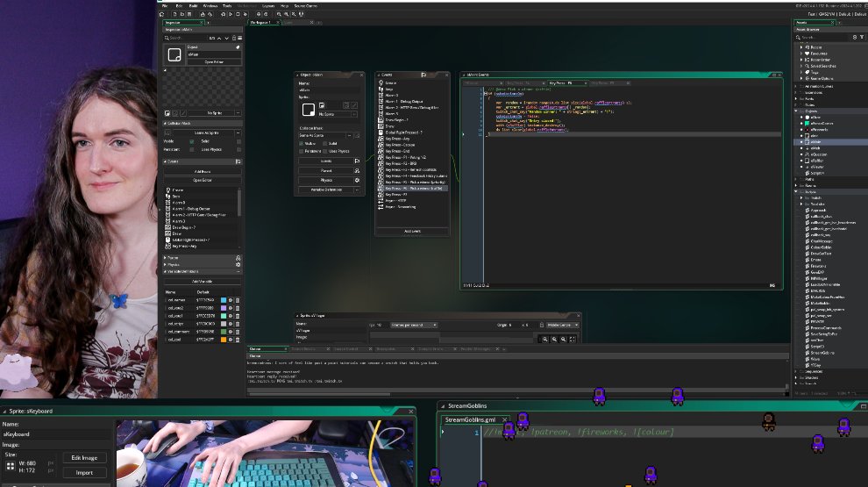
Task: Click the Stop toolbar icon
Action: (238, 14)
